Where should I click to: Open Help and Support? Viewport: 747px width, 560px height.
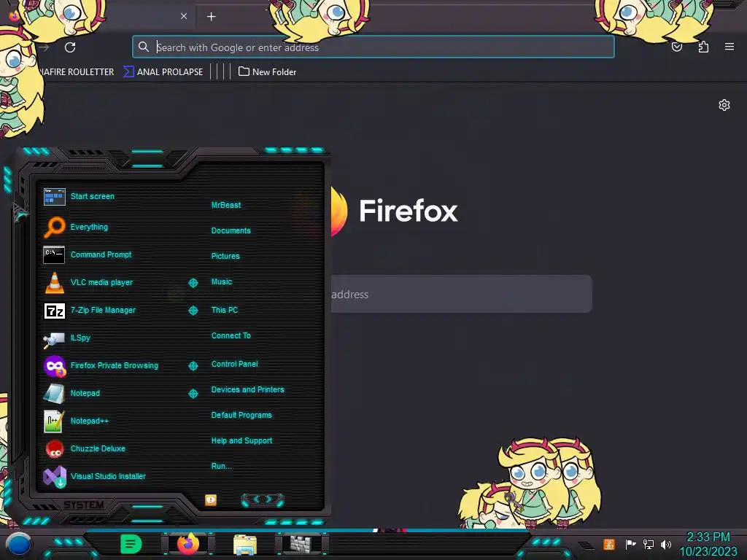[x=241, y=441]
